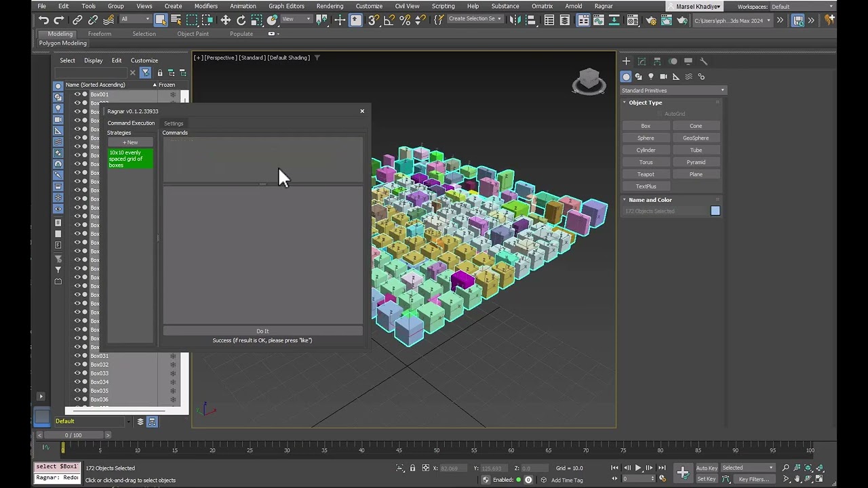Click the object color swatch
868x488 pixels.
click(x=715, y=211)
